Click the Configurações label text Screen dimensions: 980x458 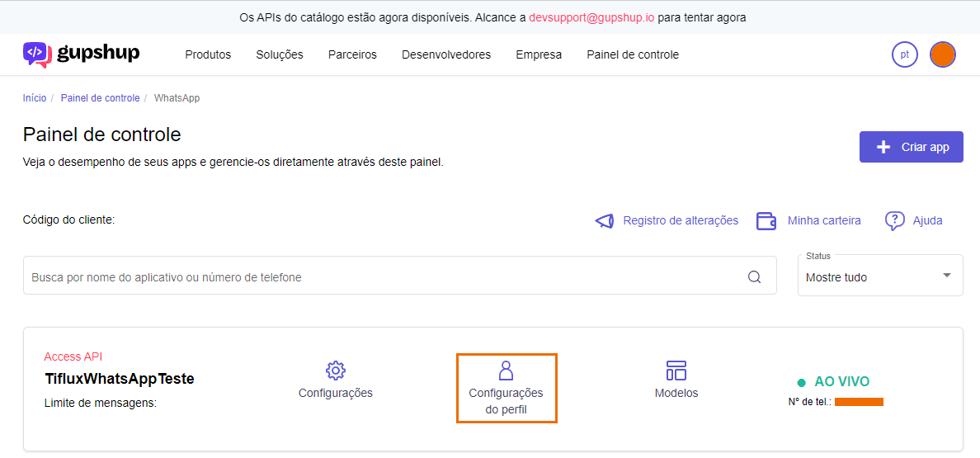336,393
